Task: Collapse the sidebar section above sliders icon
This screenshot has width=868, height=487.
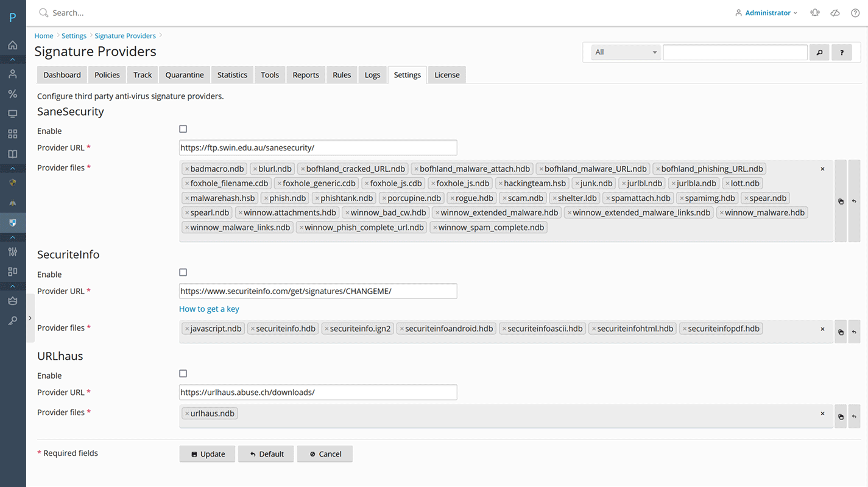Action: point(12,237)
